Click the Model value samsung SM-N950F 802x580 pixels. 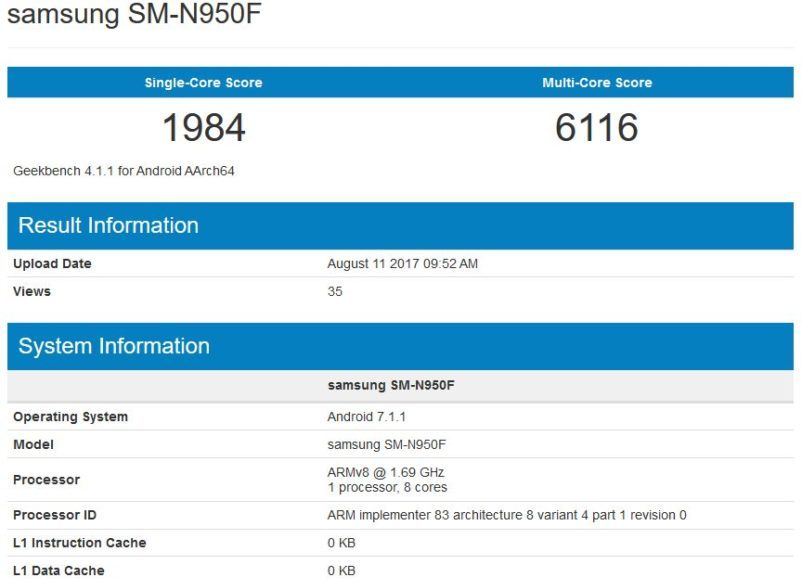point(387,444)
